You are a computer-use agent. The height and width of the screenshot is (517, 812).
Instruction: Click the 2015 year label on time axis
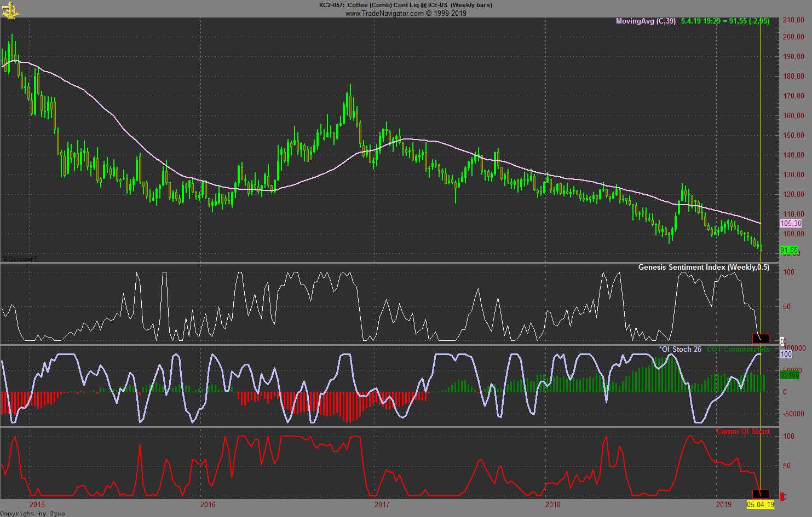[37, 504]
